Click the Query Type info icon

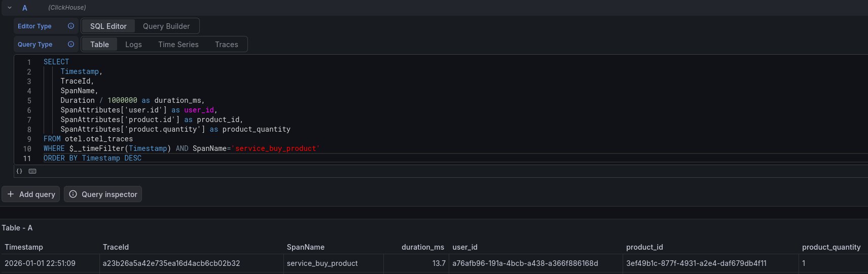(x=71, y=44)
